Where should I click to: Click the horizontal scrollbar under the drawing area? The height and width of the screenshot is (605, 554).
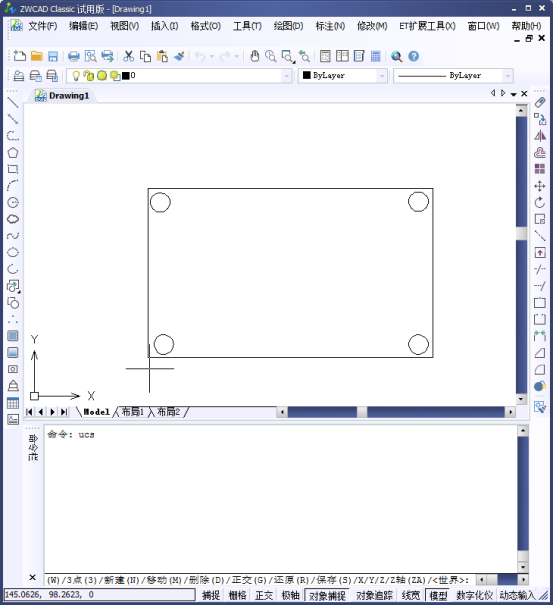(396, 412)
